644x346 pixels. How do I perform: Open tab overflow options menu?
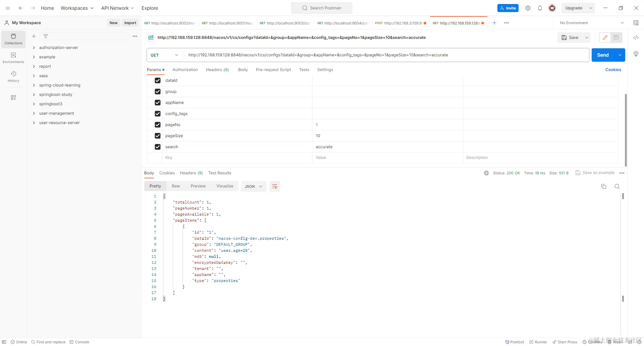(x=506, y=23)
